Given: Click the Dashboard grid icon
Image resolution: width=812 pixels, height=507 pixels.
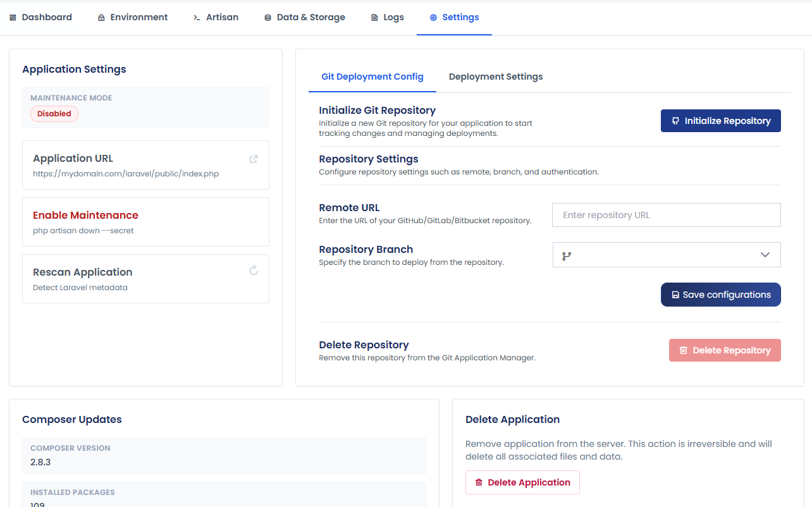Looking at the screenshot, I should (13, 18).
